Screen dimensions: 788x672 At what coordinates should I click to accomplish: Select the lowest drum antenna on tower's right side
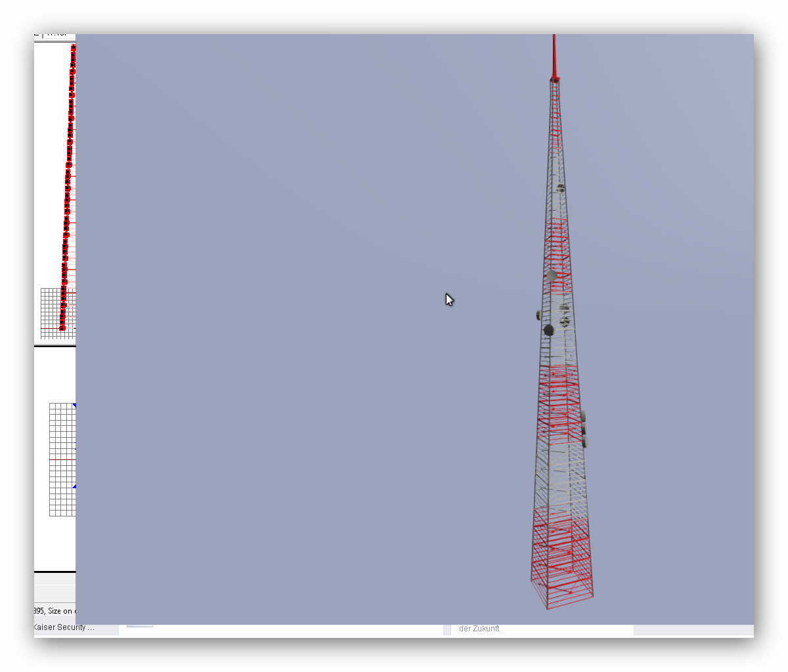coord(584,442)
